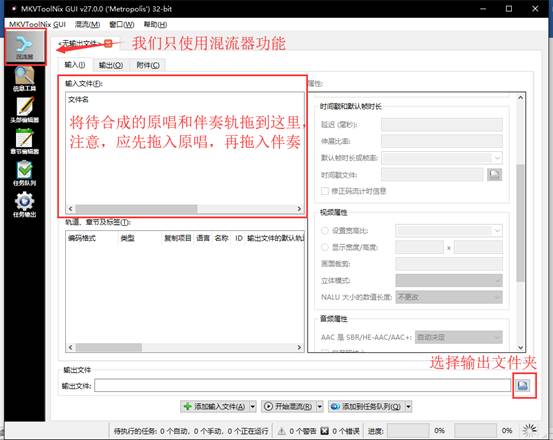Open the Info tool in the sidebar
The width and height of the screenshot is (553, 440).
pyautogui.click(x=24, y=79)
